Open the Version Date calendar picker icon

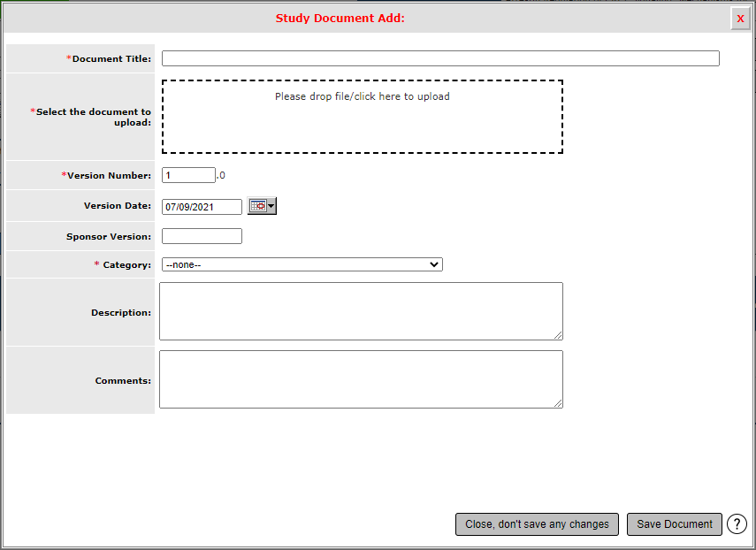(x=262, y=206)
